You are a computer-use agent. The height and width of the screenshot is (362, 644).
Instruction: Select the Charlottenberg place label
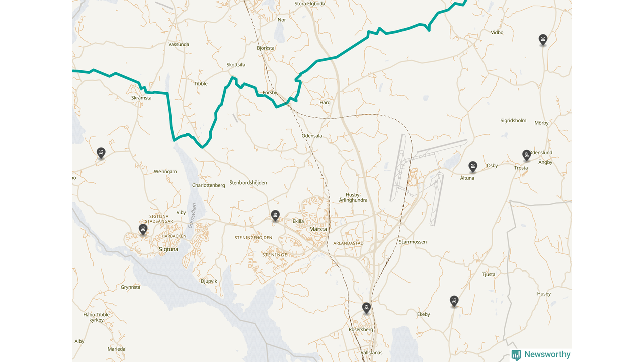pyautogui.click(x=209, y=185)
